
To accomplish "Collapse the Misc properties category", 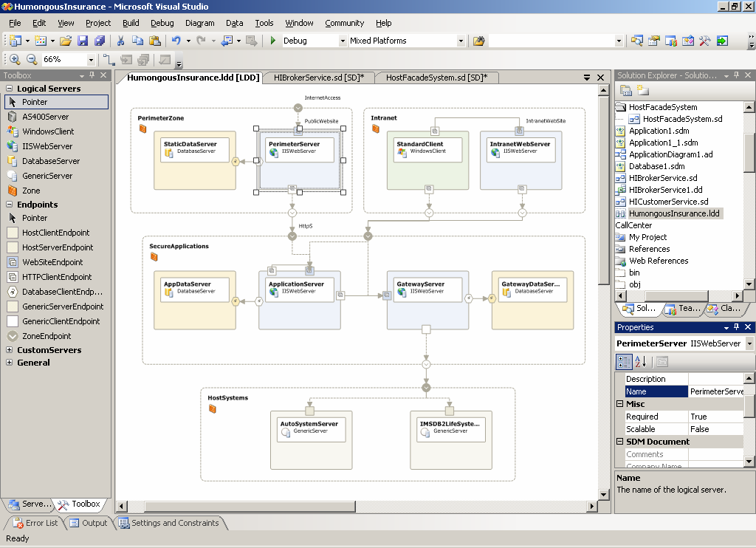I will 620,404.
